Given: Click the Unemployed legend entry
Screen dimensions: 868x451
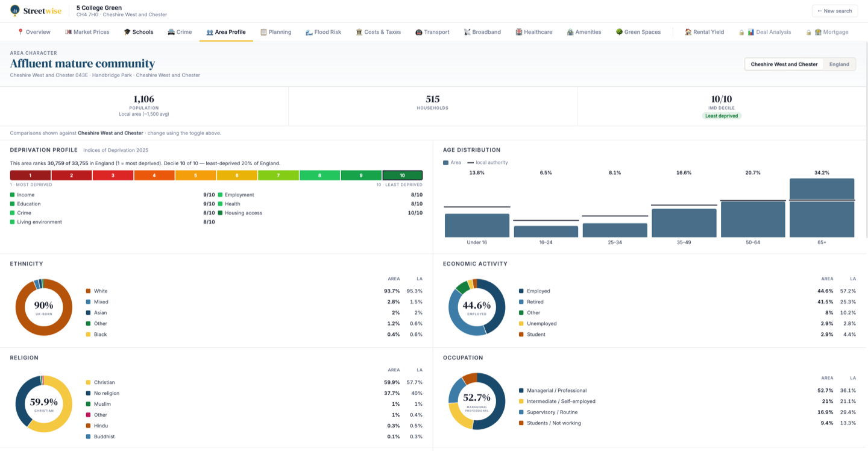Looking at the screenshot, I should pyautogui.click(x=687, y=323).
